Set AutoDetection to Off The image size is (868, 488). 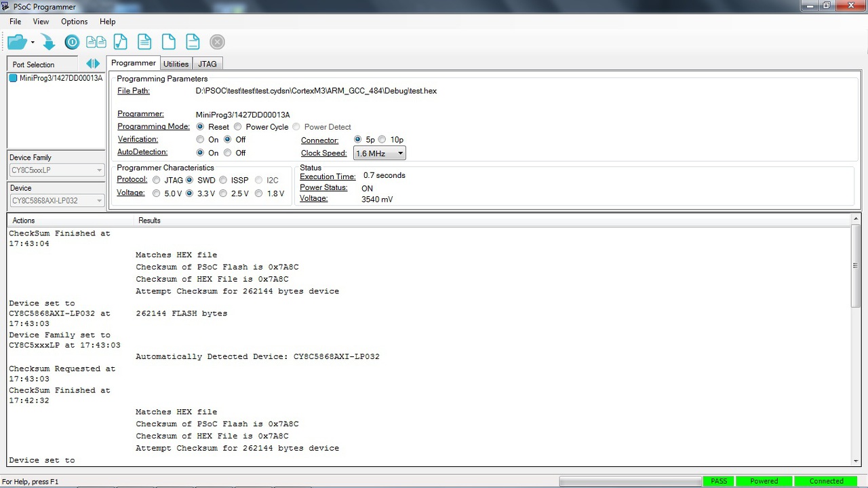(x=227, y=153)
